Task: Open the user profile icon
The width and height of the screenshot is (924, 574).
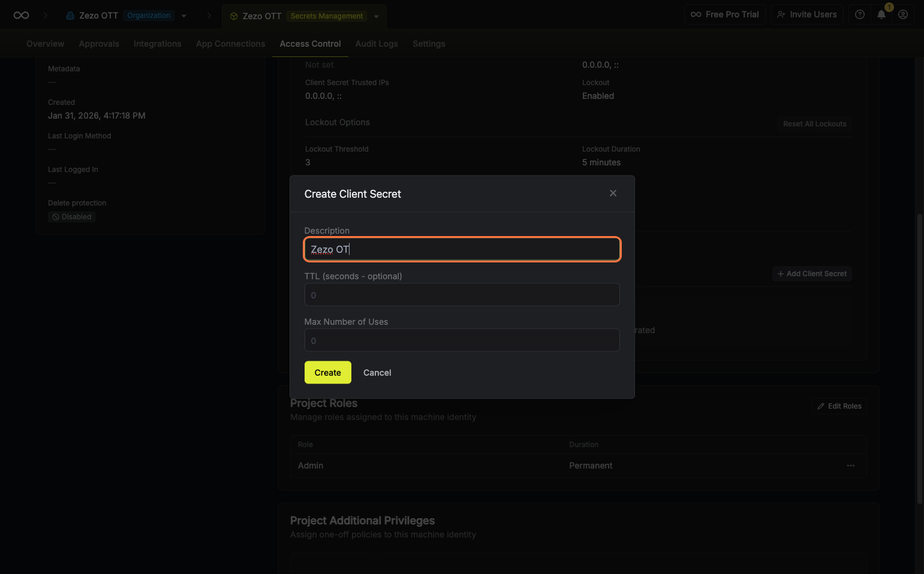Action: point(903,14)
